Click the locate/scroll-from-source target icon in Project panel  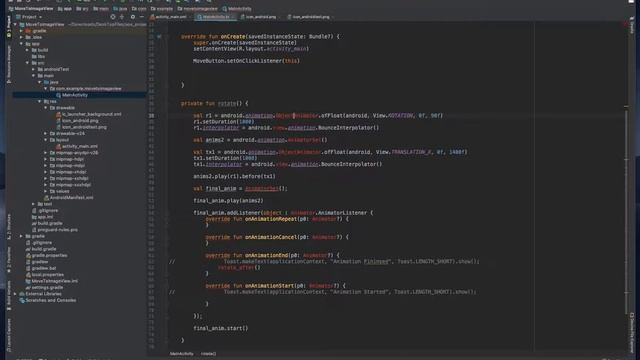click(x=113, y=17)
